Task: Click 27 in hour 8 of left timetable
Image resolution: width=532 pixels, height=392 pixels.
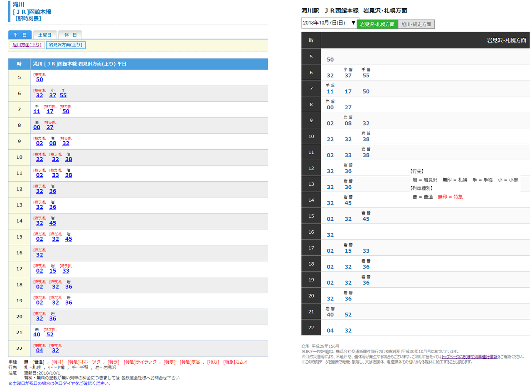Action: (x=50, y=127)
